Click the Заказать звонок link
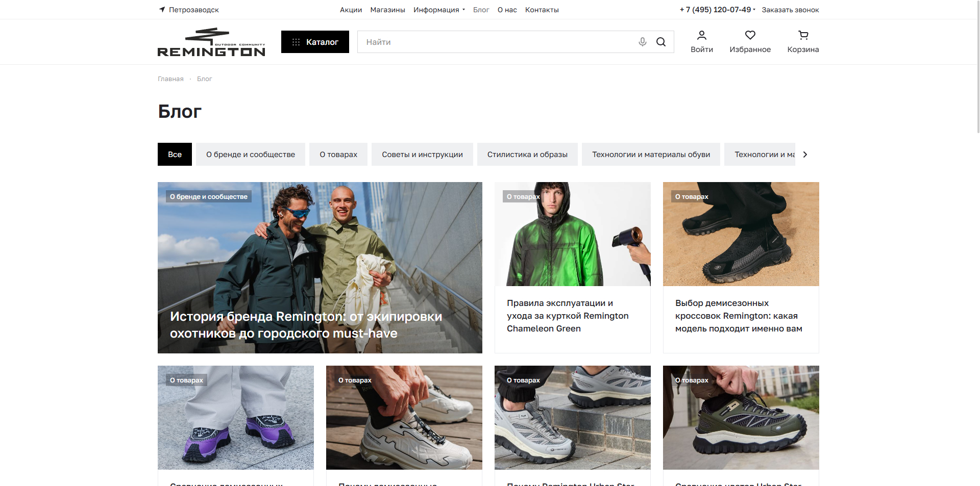The width and height of the screenshot is (980, 486). 790,10
